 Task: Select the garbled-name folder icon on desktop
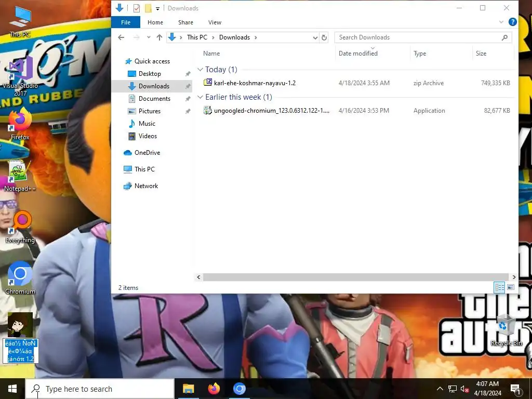coord(20,338)
